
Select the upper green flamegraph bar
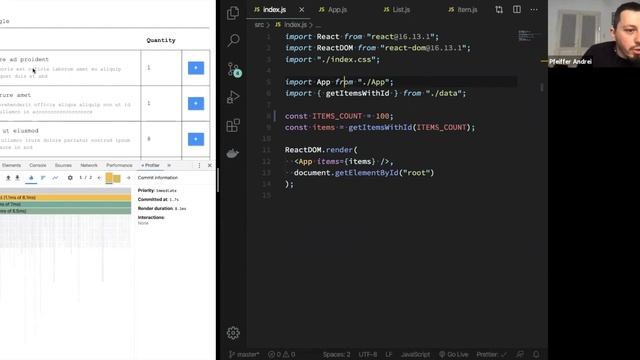(65, 204)
